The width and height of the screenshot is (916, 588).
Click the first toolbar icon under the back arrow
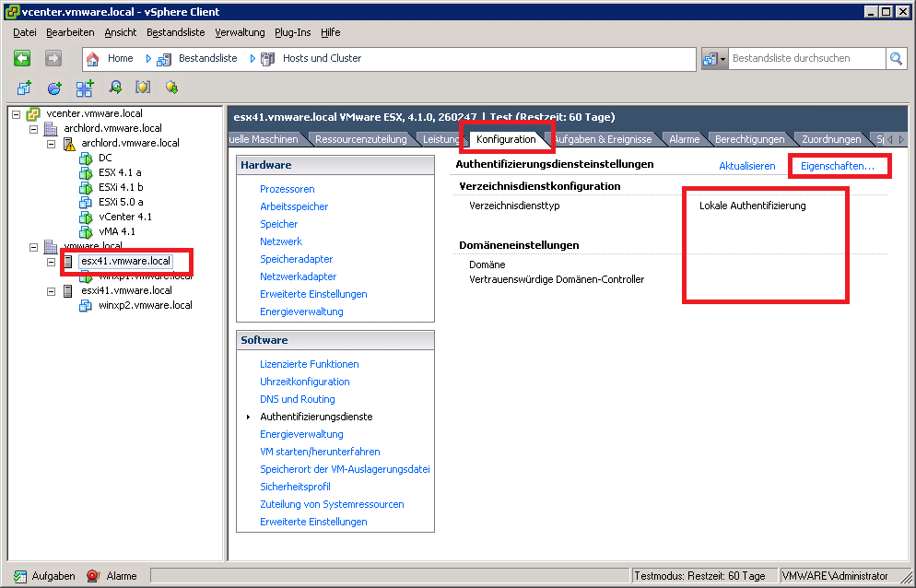pyautogui.click(x=24, y=88)
